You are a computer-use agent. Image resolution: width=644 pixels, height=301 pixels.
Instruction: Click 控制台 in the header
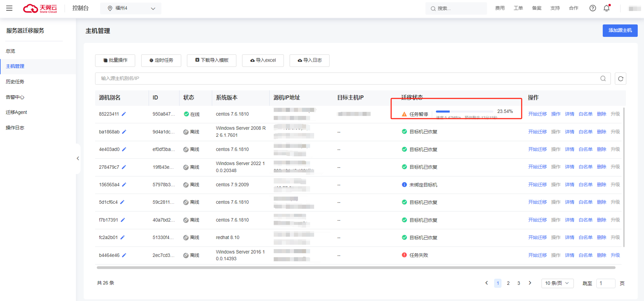[80, 8]
